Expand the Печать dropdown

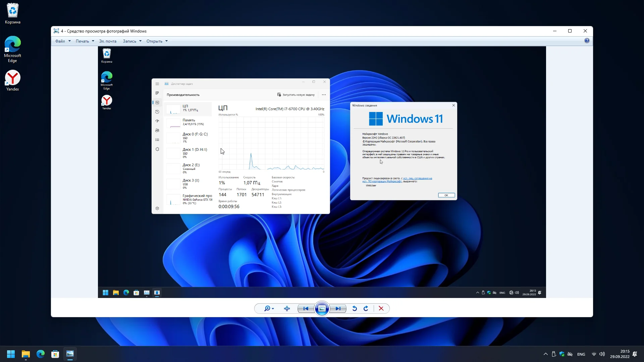93,41
